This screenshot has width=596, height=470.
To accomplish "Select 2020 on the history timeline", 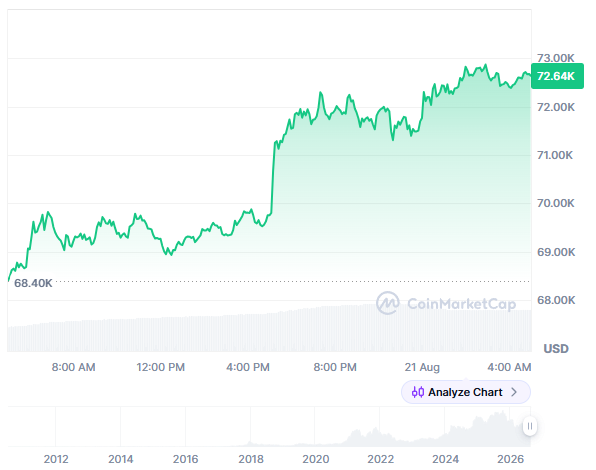I will click(315, 459).
